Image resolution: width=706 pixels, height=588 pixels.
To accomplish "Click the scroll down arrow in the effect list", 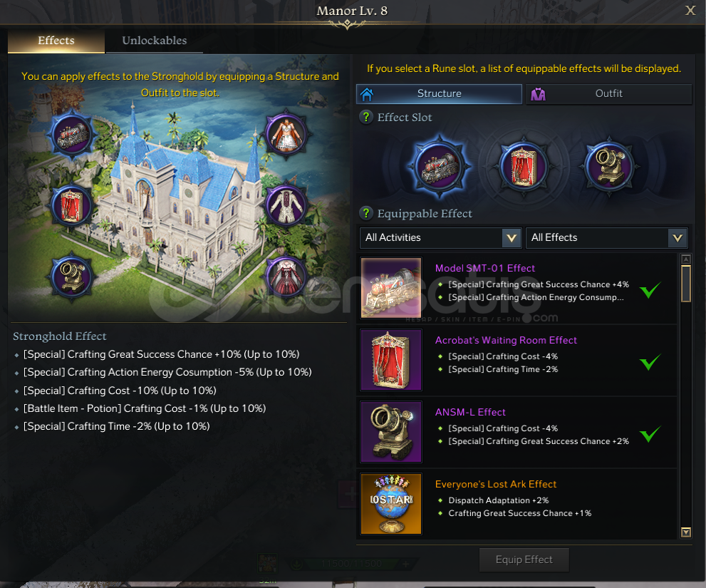I will coord(686,532).
